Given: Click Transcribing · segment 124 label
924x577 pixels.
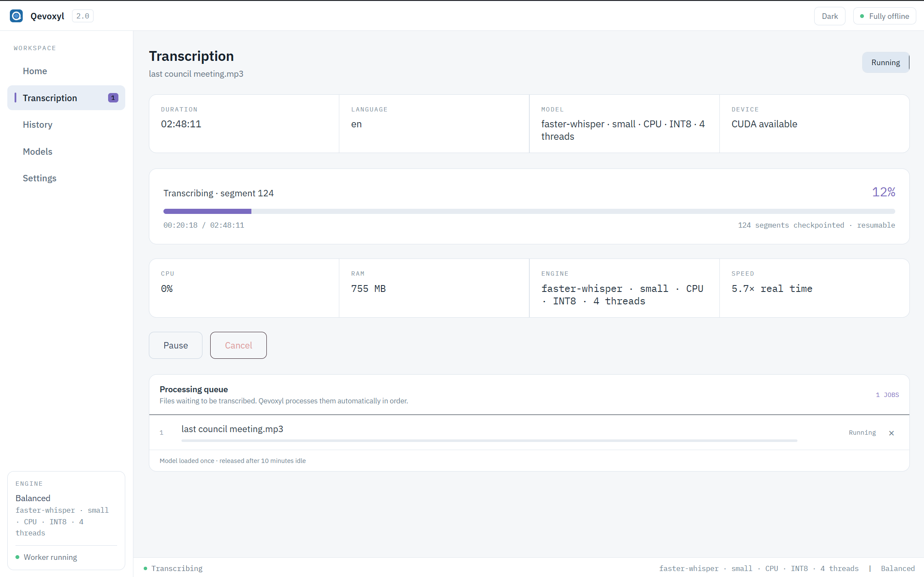Looking at the screenshot, I should pos(218,193).
